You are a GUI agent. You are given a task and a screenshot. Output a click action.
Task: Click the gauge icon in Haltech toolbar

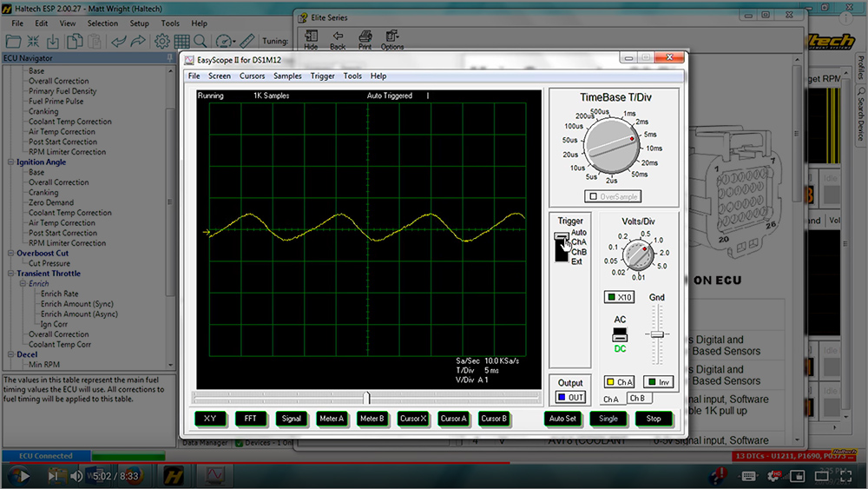tap(224, 41)
